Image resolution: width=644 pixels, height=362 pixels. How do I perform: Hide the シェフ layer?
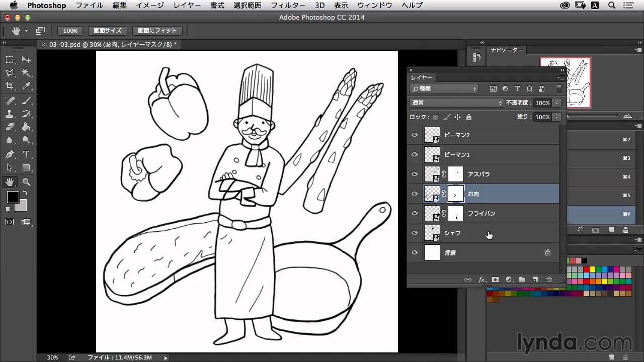click(415, 233)
